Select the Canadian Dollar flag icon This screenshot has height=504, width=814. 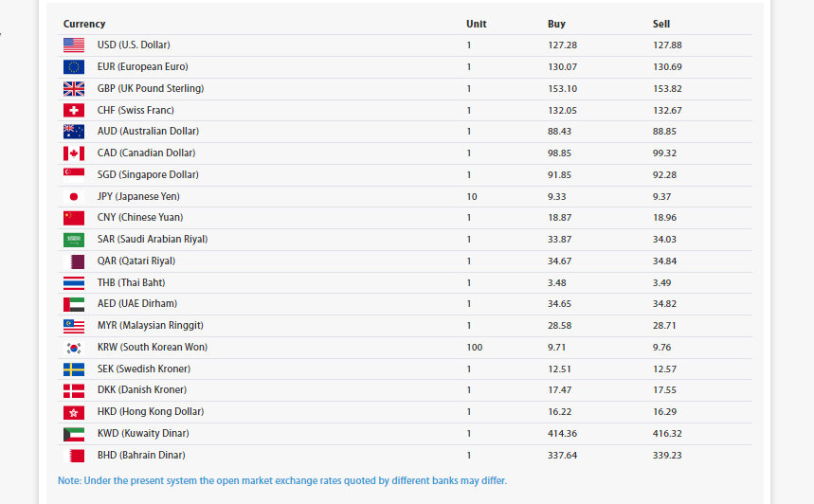[74, 153]
